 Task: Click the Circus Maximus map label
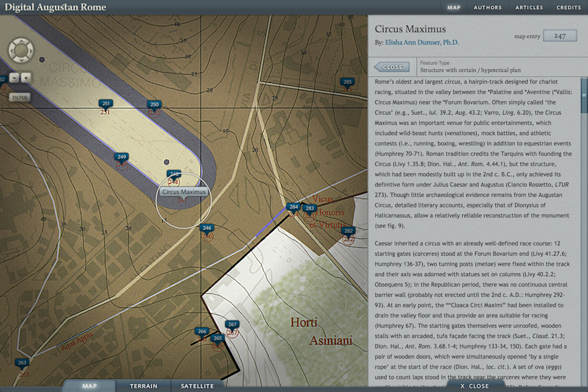(x=183, y=192)
